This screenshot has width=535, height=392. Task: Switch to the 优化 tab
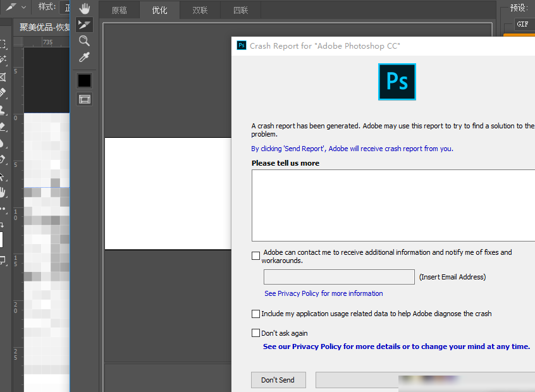(160, 10)
